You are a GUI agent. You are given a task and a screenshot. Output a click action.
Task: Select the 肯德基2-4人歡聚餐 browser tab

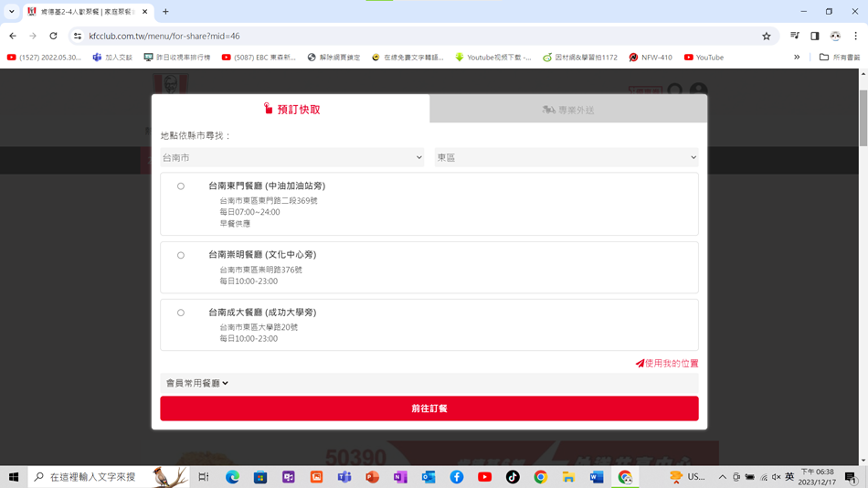(x=90, y=12)
